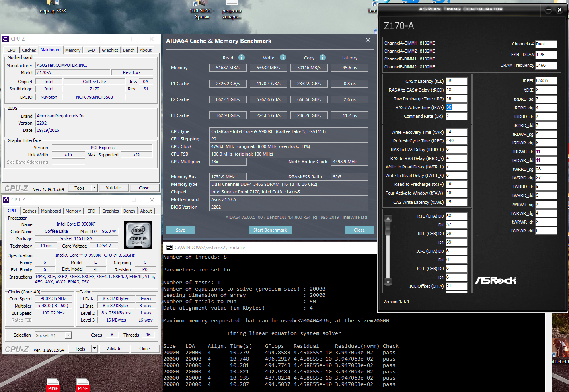Click the CPU-Z title icon in processor window
Screen dimensions: 569x392
6,200
